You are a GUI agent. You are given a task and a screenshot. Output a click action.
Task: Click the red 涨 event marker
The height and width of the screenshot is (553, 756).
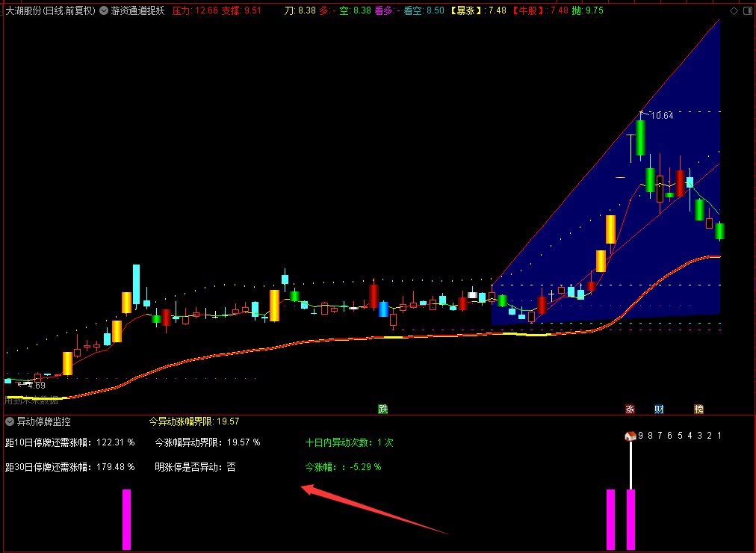630,410
